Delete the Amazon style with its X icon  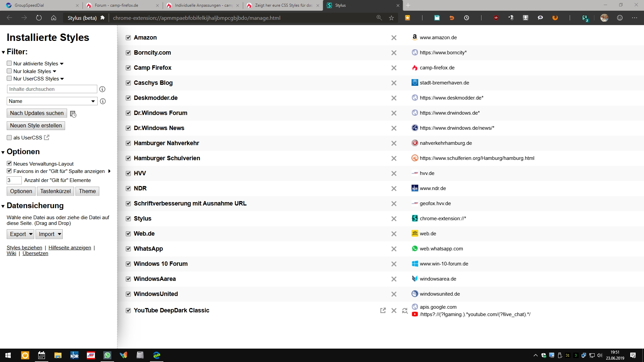394,38
